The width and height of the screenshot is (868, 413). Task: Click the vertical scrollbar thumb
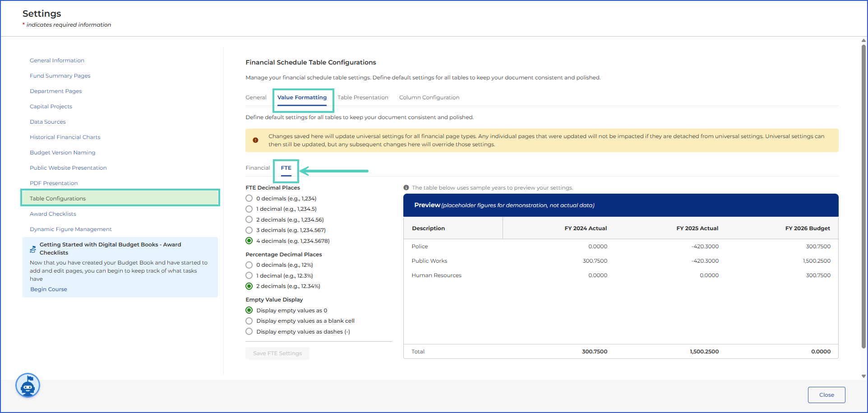pos(863,196)
